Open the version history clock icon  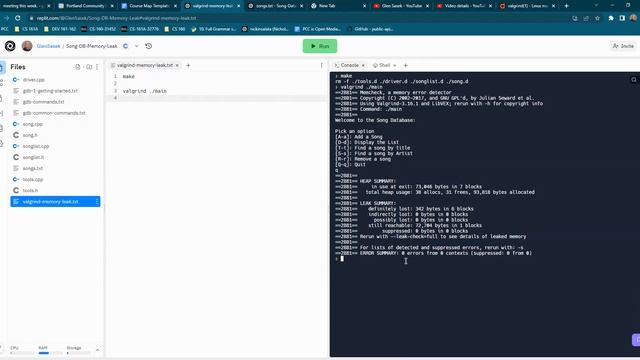point(149,46)
